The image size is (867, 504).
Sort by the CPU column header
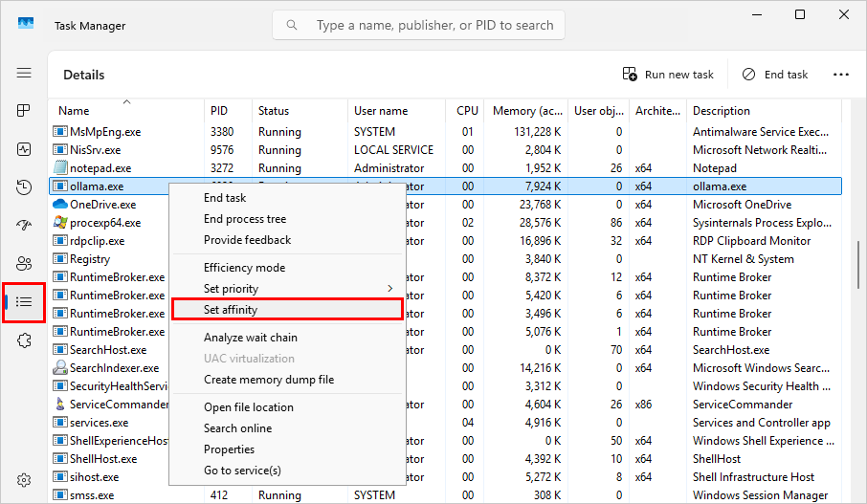tap(465, 111)
